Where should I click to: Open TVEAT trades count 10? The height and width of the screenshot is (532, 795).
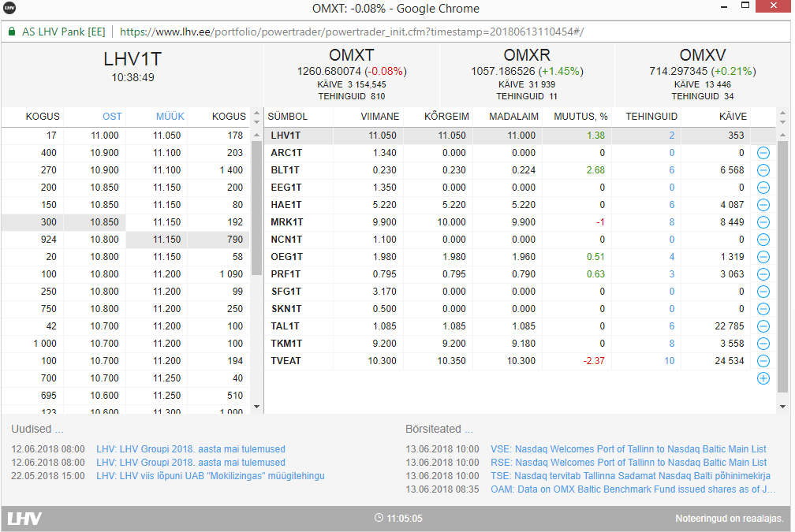670,361
